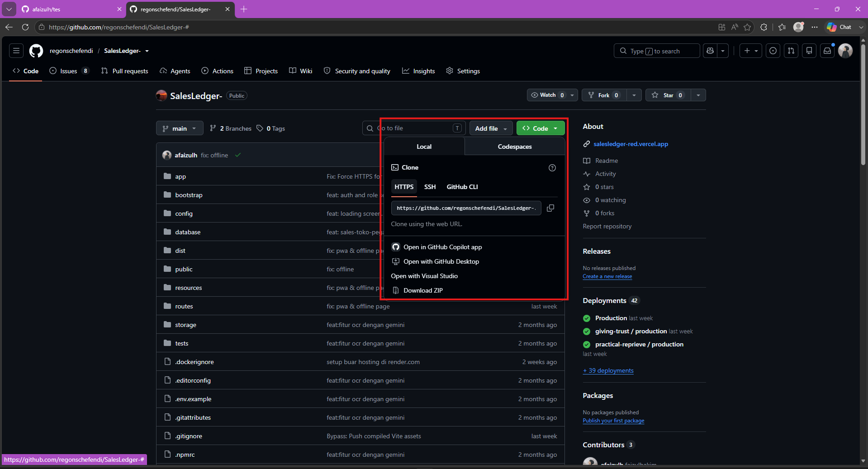Fork the SalesLedger- repository
The width and height of the screenshot is (868, 469).
tap(604, 95)
